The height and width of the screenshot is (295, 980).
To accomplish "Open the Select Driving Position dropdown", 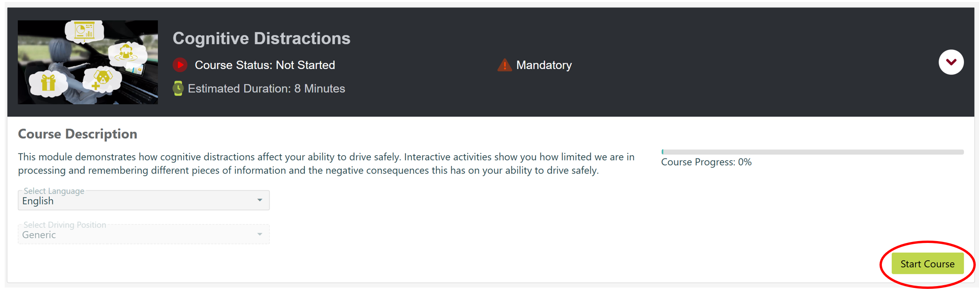I will coord(144,234).
